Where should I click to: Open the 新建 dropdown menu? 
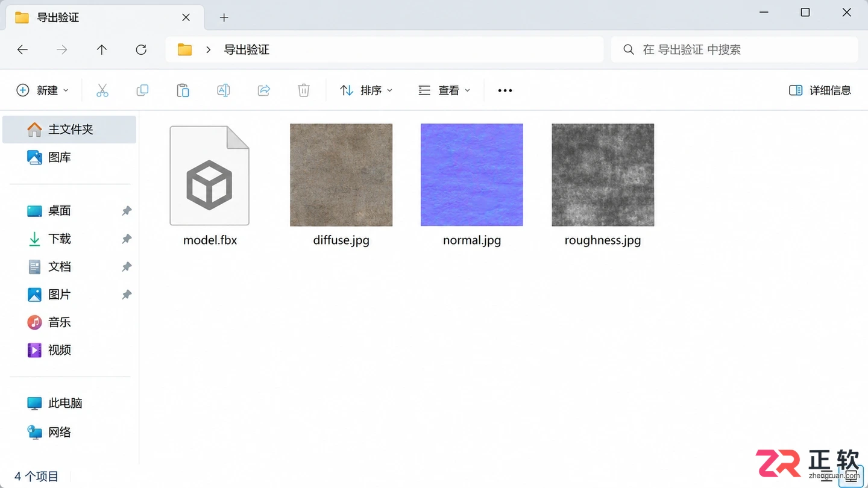tap(42, 90)
